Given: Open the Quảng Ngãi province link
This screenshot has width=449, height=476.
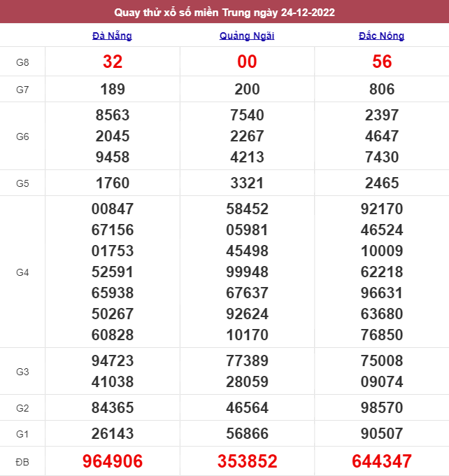Looking at the screenshot, I should 247,36.
